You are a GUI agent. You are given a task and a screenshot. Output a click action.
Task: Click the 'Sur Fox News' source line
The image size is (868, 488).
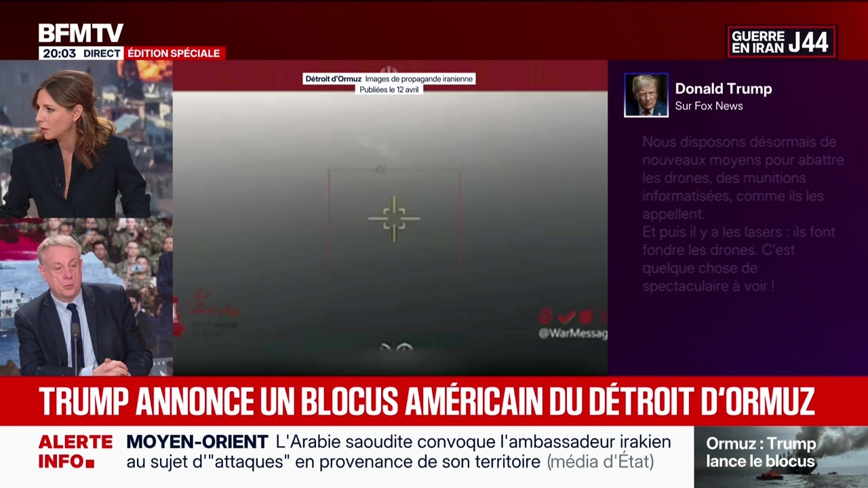709,106
